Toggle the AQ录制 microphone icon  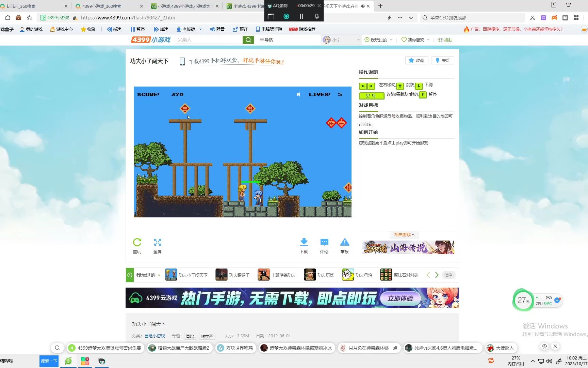317,16
